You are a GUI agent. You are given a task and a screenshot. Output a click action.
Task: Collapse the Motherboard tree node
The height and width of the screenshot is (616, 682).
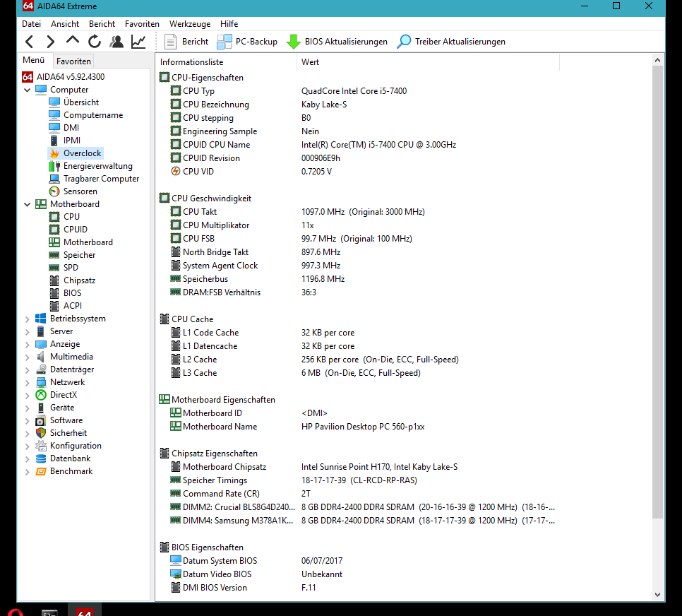[27, 204]
